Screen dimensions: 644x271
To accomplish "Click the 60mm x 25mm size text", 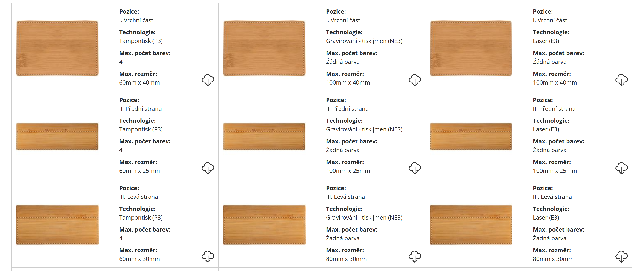I will coord(139,171).
